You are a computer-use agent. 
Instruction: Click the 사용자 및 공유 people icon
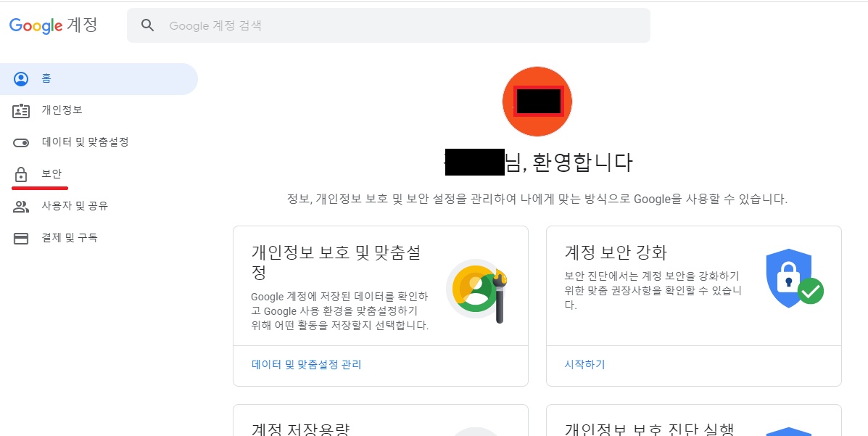click(21, 207)
